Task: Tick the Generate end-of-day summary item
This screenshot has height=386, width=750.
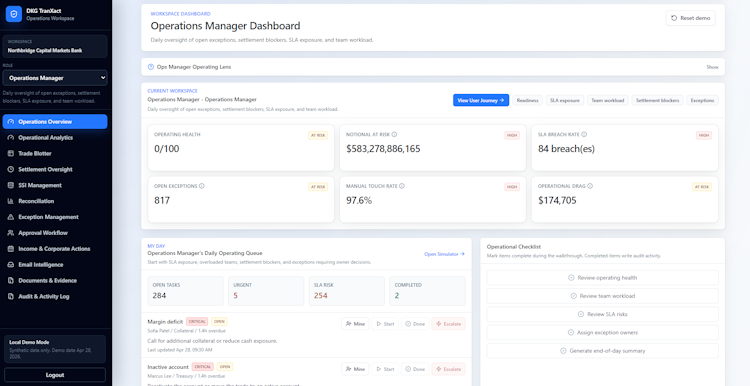Action: click(602, 351)
